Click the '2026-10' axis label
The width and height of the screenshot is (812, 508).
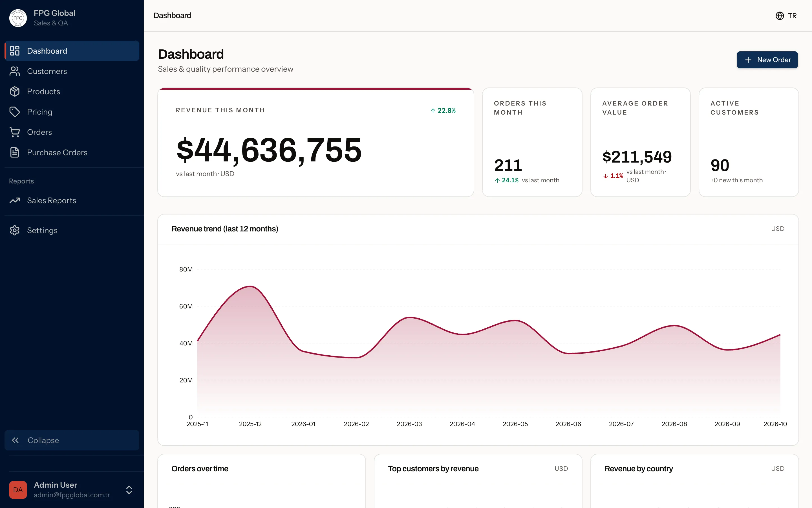(775, 424)
